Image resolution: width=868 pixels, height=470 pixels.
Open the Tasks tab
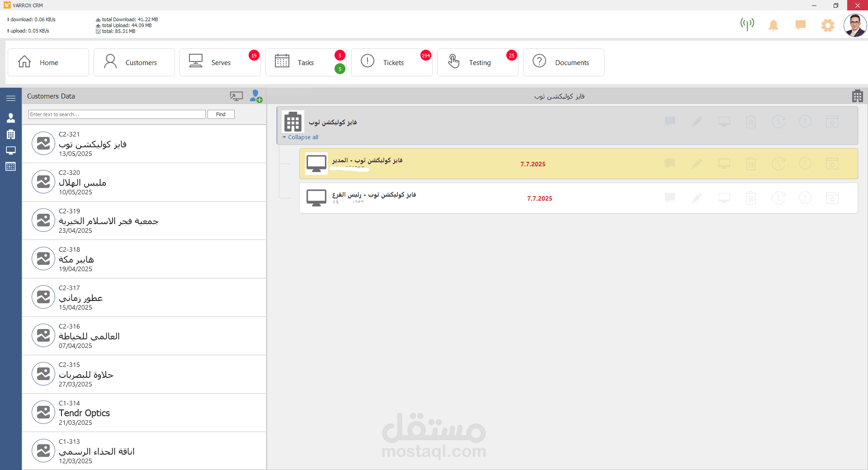pyautogui.click(x=306, y=62)
